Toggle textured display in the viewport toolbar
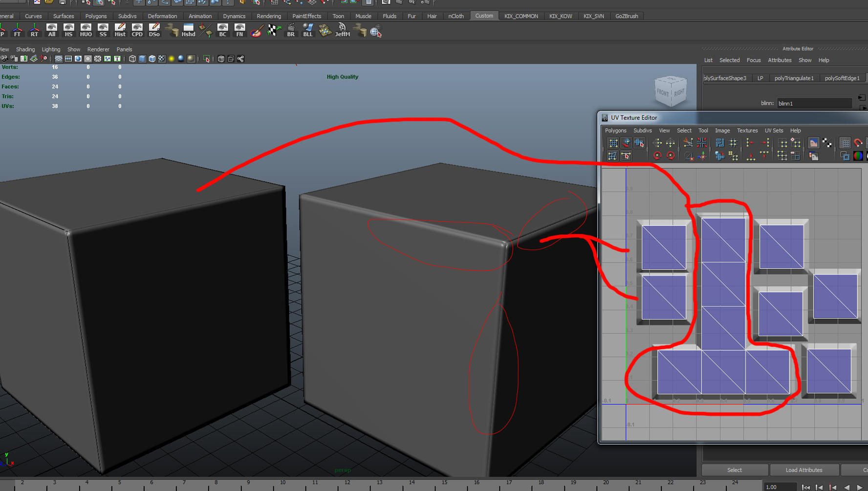This screenshot has width=868, height=491. coord(161,59)
